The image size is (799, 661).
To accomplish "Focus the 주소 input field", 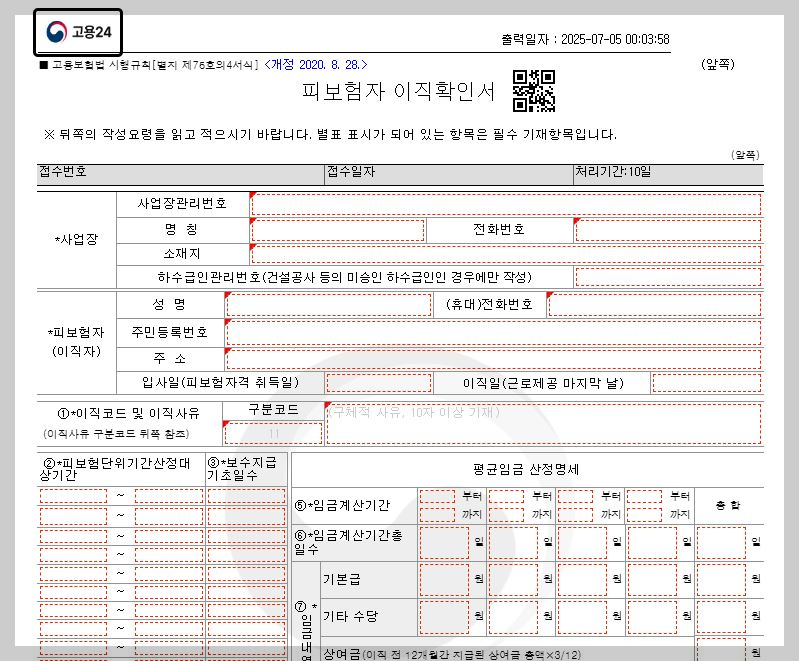I will (493, 359).
